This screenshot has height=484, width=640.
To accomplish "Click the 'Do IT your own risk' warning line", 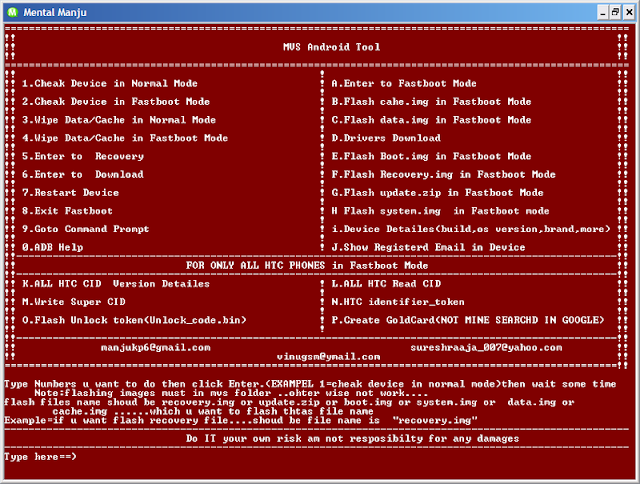I will [x=353, y=439].
